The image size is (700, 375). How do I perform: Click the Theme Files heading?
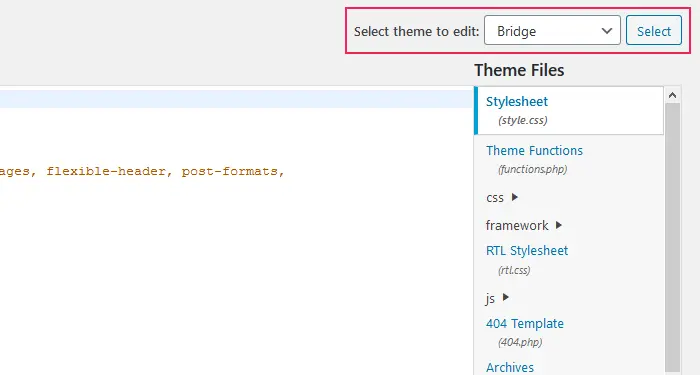(x=519, y=70)
